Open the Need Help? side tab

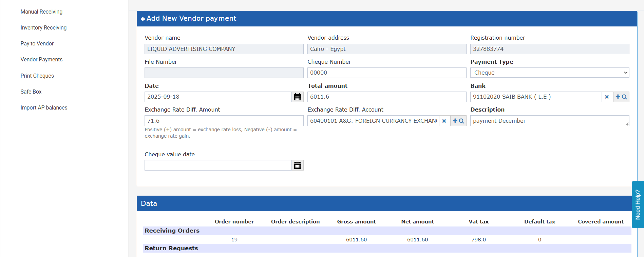coord(638,204)
